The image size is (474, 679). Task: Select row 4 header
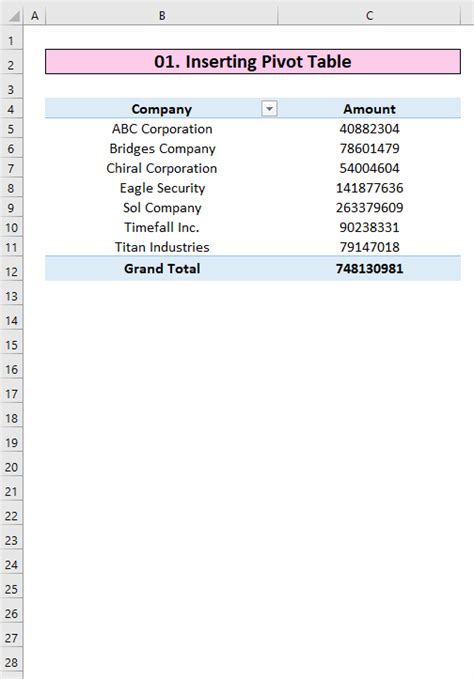click(x=11, y=109)
